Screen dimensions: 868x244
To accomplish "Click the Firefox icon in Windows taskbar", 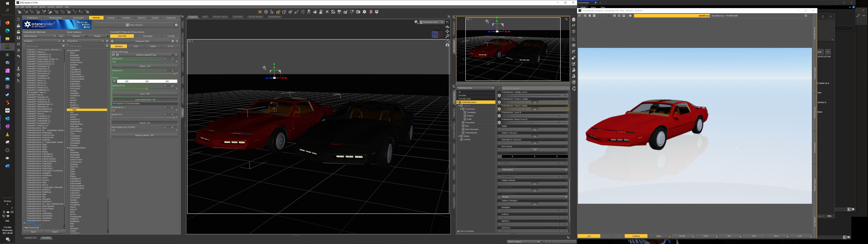I will pos(7,23).
